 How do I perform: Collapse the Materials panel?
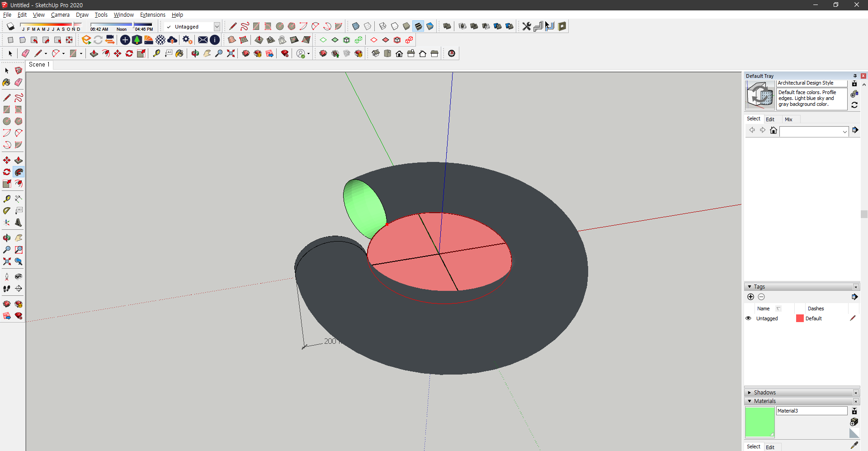click(750, 401)
